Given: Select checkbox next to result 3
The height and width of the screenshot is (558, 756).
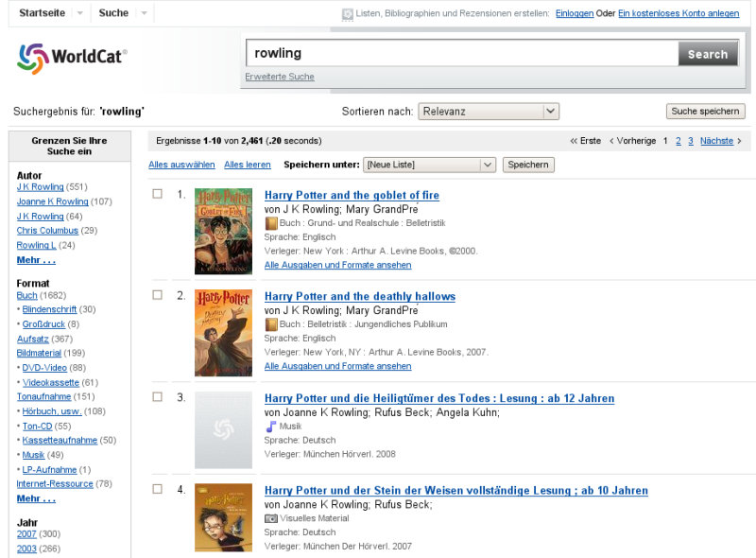Looking at the screenshot, I should pos(158,397).
